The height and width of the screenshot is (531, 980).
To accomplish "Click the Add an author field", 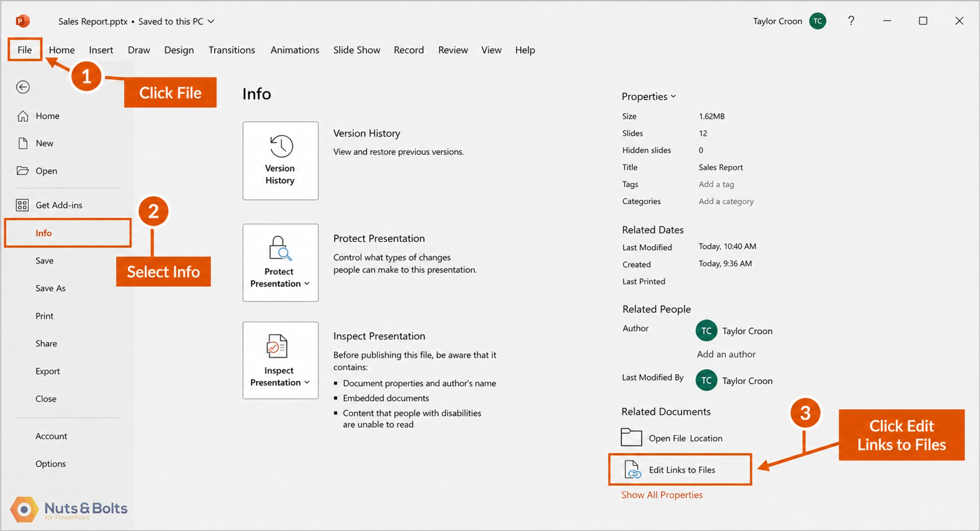I will pos(726,354).
